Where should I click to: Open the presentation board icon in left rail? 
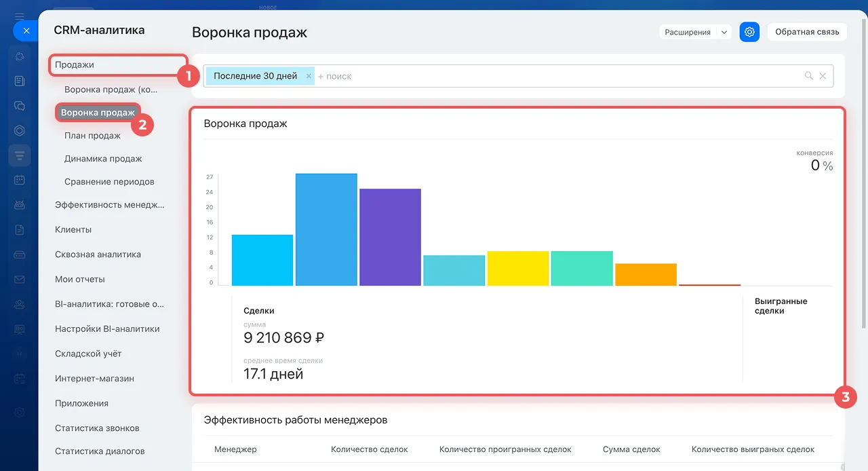point(20,329)
